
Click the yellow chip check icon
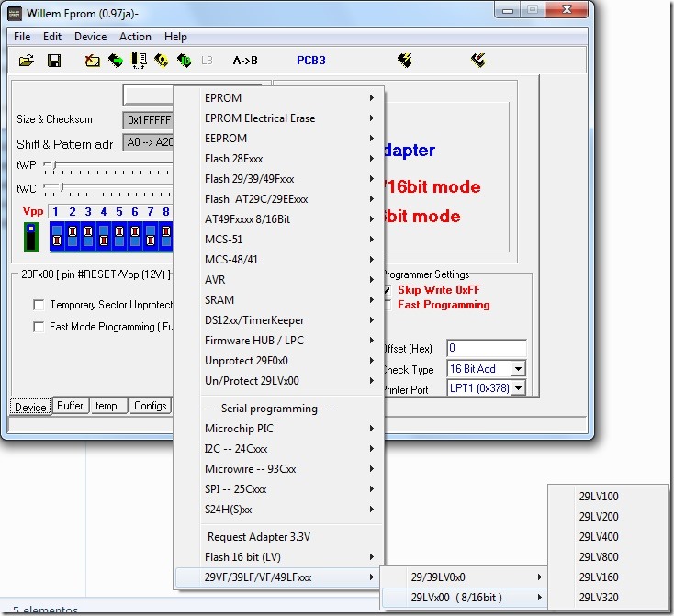tap(162, 61)
